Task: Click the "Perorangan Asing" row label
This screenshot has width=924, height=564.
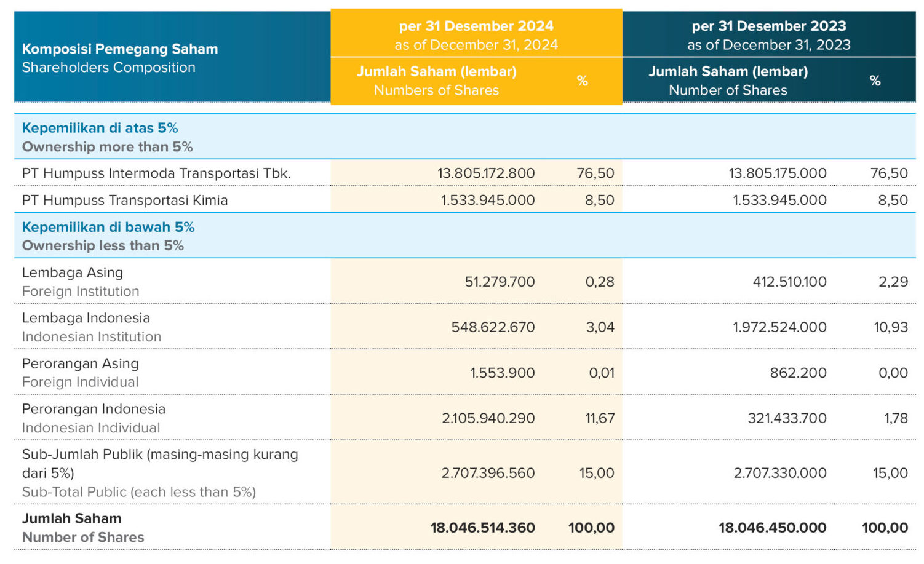Action: tap(81, 363)
